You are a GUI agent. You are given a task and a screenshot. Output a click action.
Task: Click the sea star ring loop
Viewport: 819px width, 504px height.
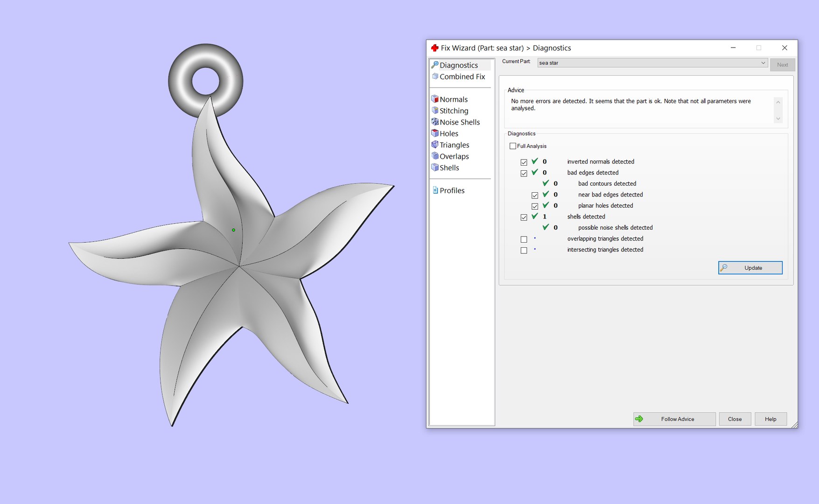(x=205, y=80)
